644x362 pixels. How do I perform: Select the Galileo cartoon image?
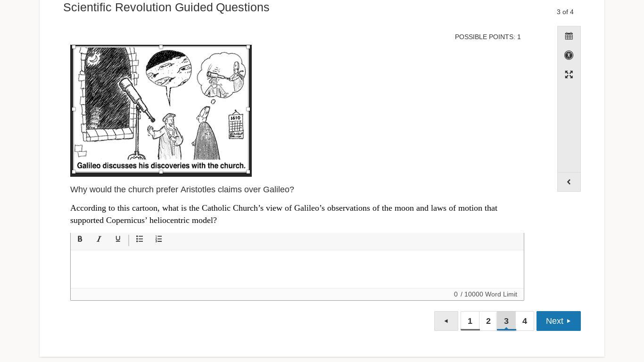[161, 110]
